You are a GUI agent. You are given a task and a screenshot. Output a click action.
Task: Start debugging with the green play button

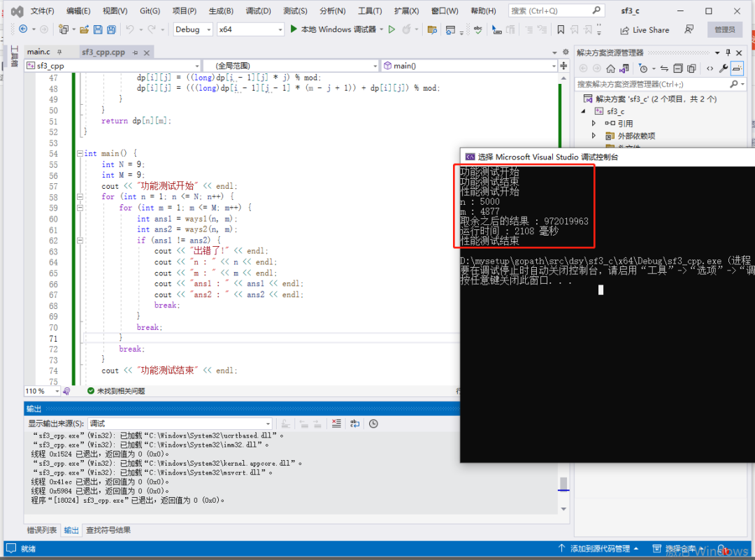(294, 29)
